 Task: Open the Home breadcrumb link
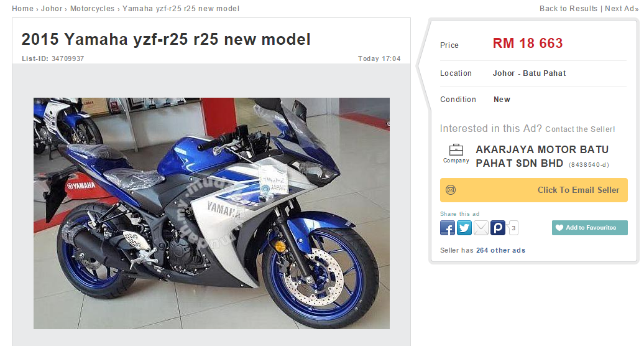(x=22, y=9)
